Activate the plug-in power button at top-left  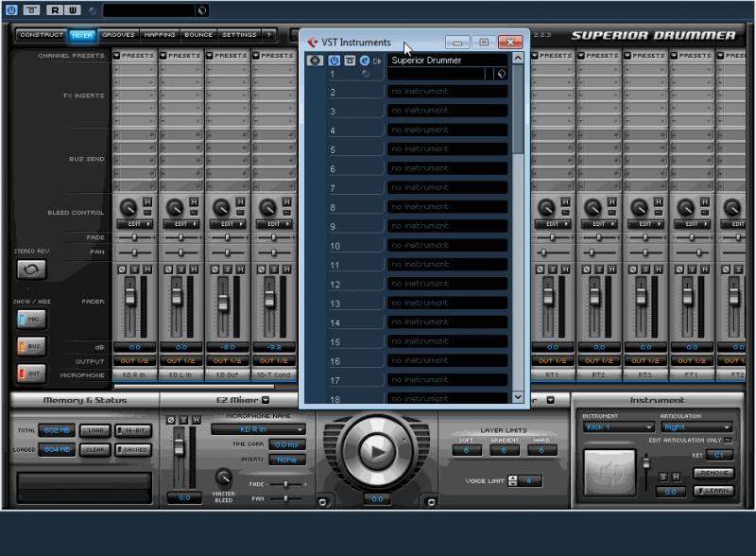click(11, 9)
